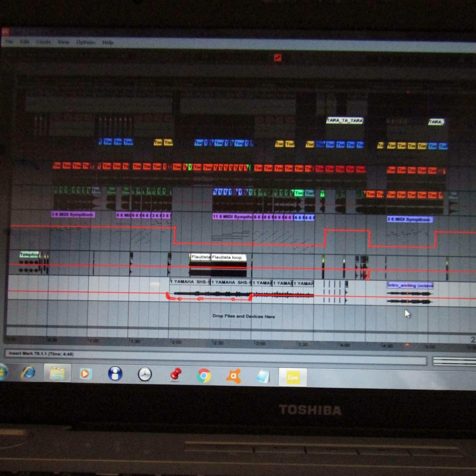Click the Drop Files and Devices Here area
476x476 pixels.
243,316
